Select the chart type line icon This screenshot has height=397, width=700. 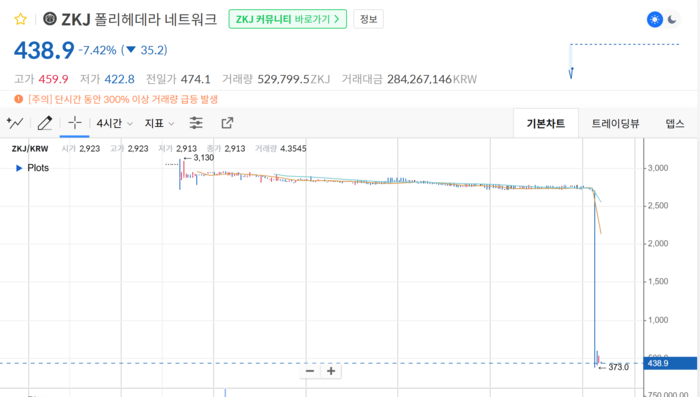coord(15,123)
